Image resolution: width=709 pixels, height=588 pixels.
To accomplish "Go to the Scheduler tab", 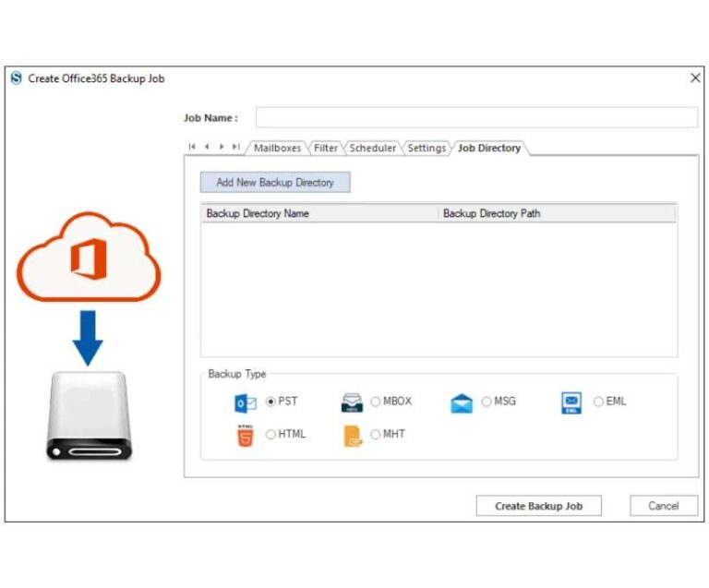I will [373, 149].
